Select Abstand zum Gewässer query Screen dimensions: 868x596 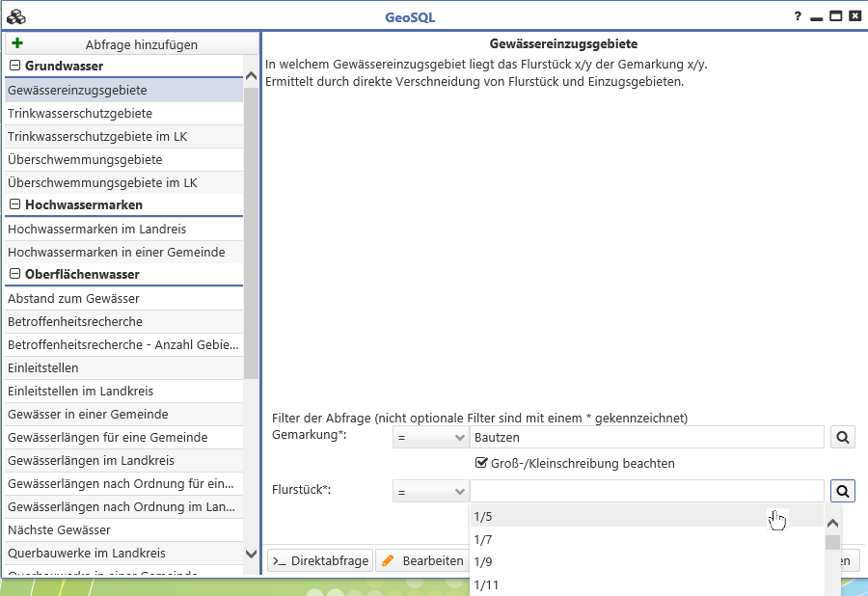(x=124, y=299)
